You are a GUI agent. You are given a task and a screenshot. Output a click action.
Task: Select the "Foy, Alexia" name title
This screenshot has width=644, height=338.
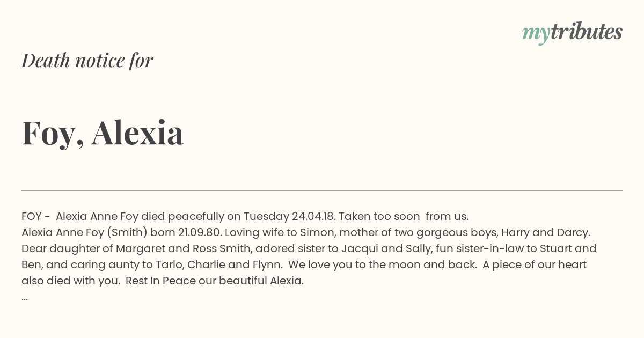pos(103,133)
